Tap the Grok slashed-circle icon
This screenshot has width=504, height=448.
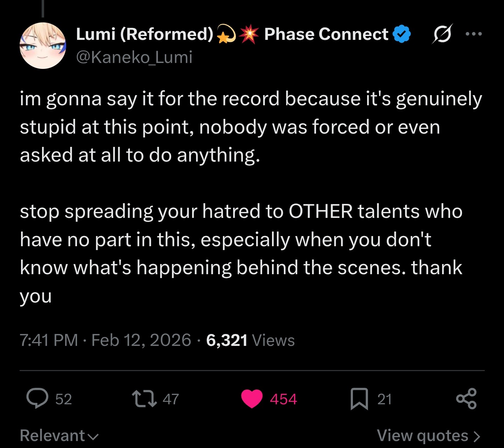[442, 34]
